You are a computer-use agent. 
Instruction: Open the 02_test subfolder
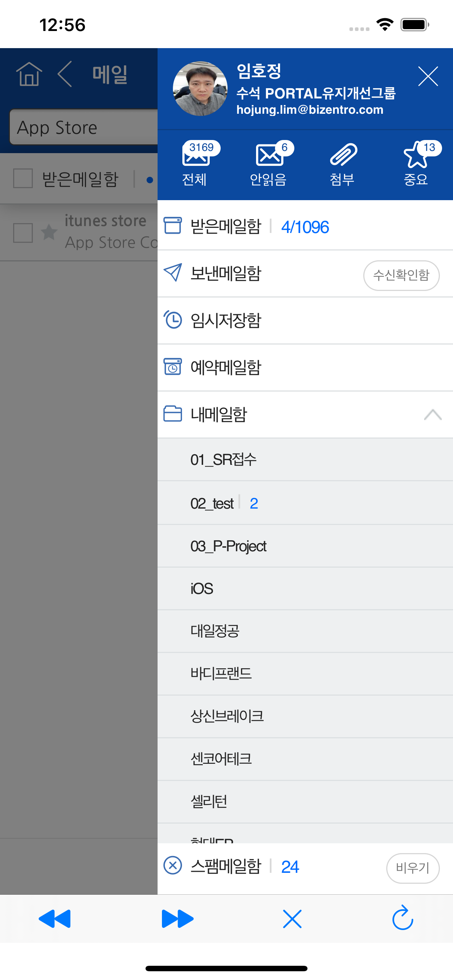[x=305, y=503]
